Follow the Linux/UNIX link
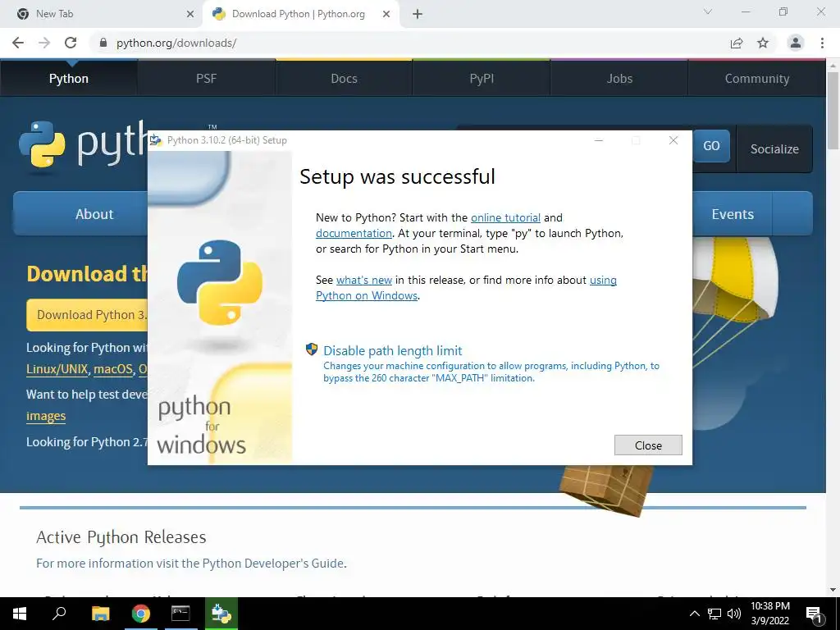The image size is (840, 630). click(x=57, y=369)
